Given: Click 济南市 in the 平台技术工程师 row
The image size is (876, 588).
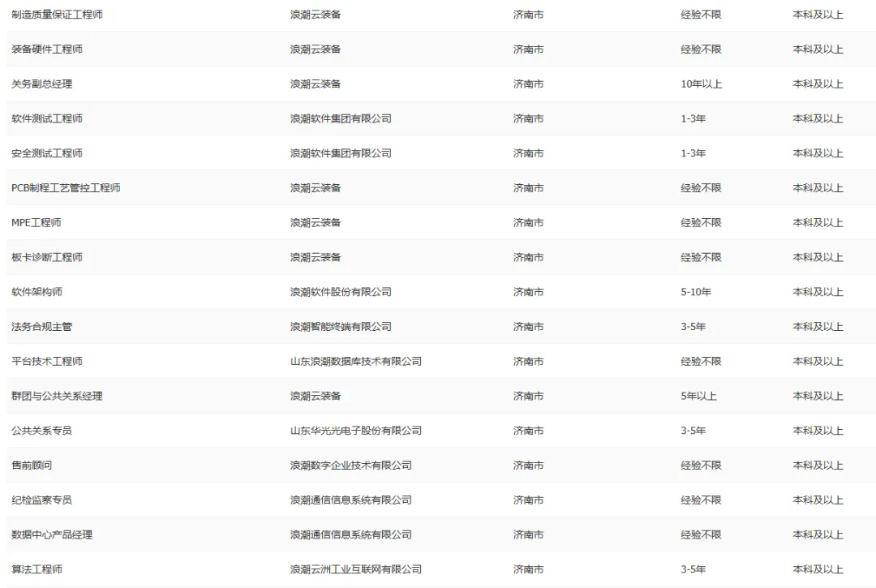Looking at the screenshot, I should 529,361.
